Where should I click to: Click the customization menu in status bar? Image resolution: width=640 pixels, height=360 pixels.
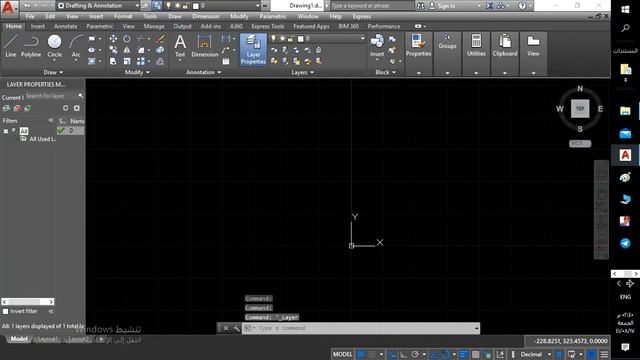(x=604, y=354)
